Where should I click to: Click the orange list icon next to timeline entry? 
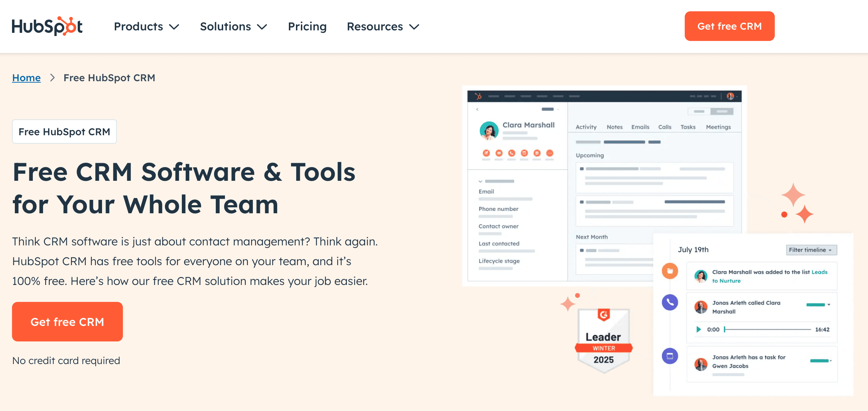(670, 271)
